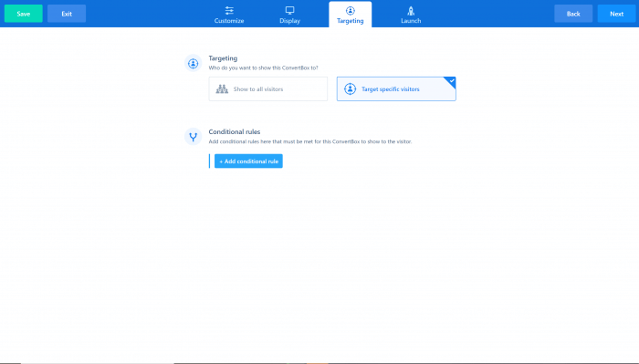Viewport: 639px width, 364px height.
Task: Go Back to previous step
Action: 573,14
